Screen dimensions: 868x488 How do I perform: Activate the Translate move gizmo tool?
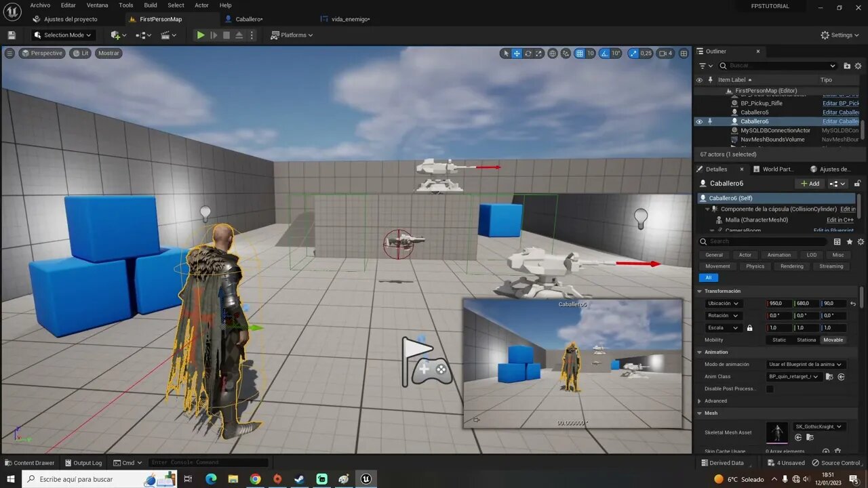coord(517,54)
